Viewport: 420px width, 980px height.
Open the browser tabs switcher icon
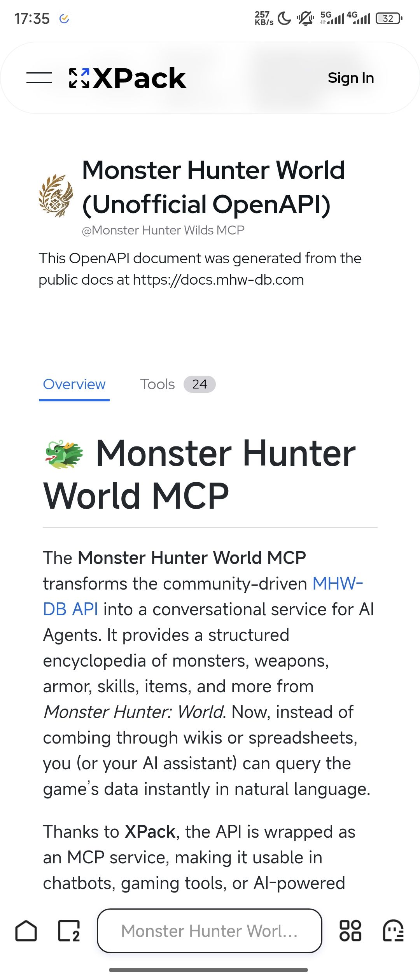coord(69,931)
